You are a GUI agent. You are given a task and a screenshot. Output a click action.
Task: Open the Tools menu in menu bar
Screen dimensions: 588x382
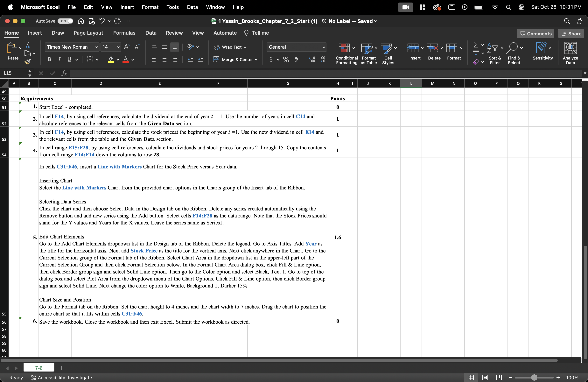[172, 7]
